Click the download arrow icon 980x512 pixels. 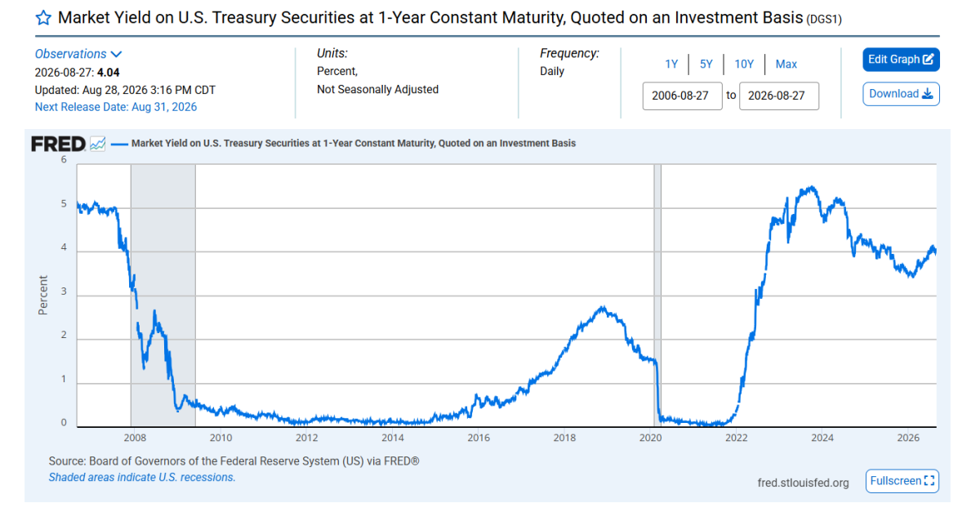pyautogui.click(x=928, y=94)
